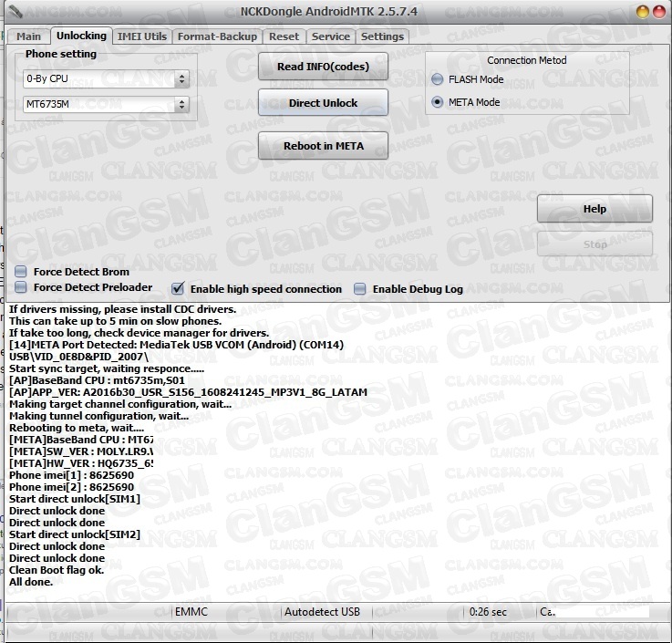The height and width of the screenshot is (643, 672).
Task: Click the '[AP]APP_VER' log line
Action: (188, 392)
